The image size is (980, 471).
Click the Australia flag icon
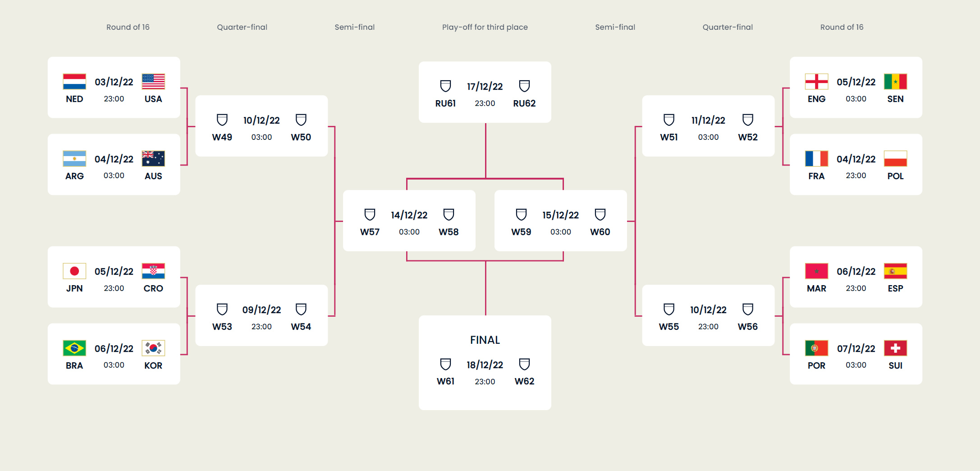153,159
